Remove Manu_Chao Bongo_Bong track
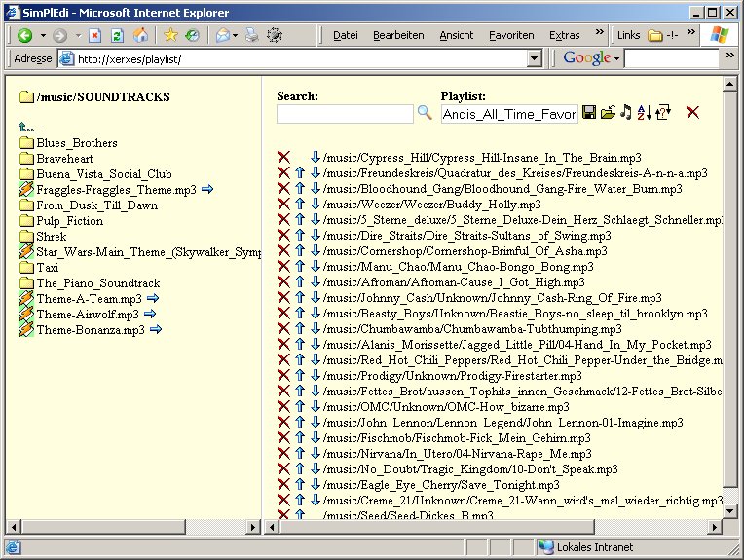This screenshot has height=560, width=744. (x=283, y=266)
